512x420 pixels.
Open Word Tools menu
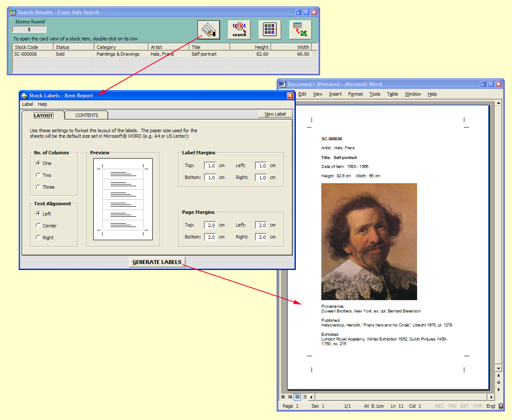pyautogui.click(x=375, y=94)
